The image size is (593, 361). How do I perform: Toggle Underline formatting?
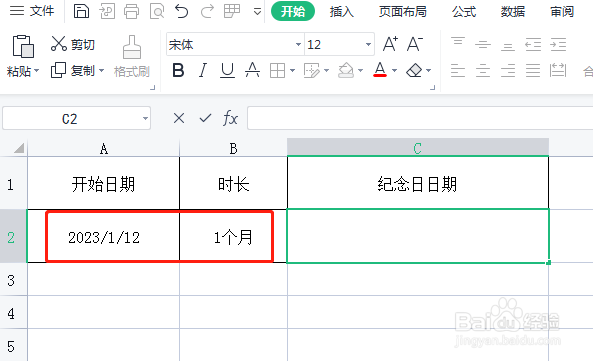[227, 70]
